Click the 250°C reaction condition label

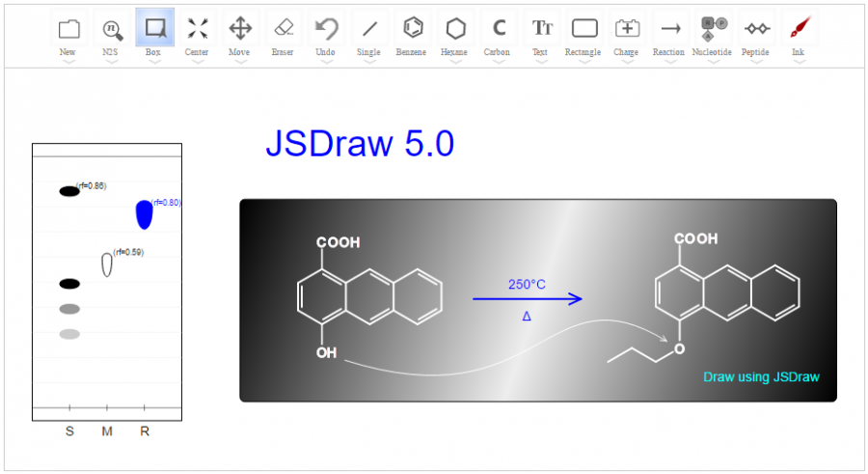click(x=527, y=285)
